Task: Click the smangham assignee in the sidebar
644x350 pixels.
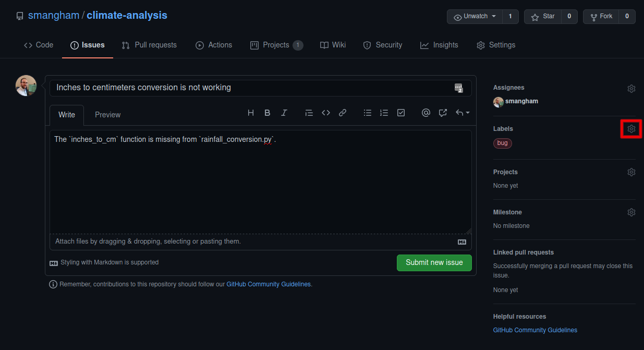Action: click(516, 102)
